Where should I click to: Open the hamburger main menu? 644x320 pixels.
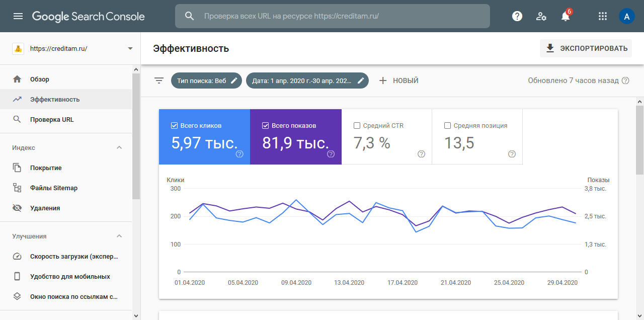pos(18,16)
